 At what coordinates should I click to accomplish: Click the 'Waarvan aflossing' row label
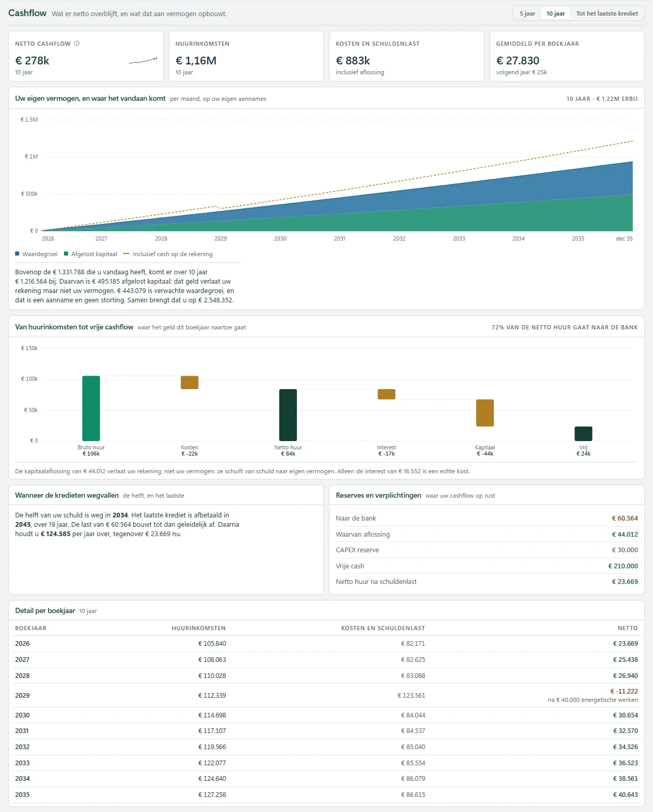coord(363,534)
